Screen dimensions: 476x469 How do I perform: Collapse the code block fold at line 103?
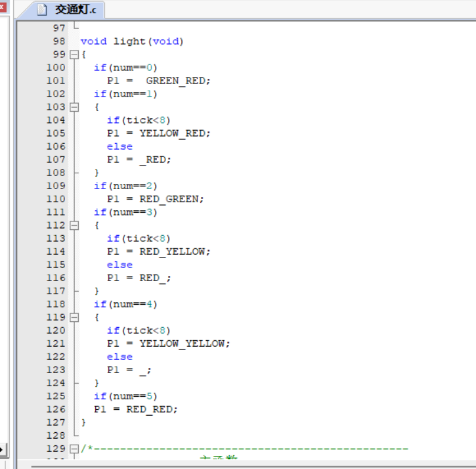pyautogui.click(x=74, y=107)
